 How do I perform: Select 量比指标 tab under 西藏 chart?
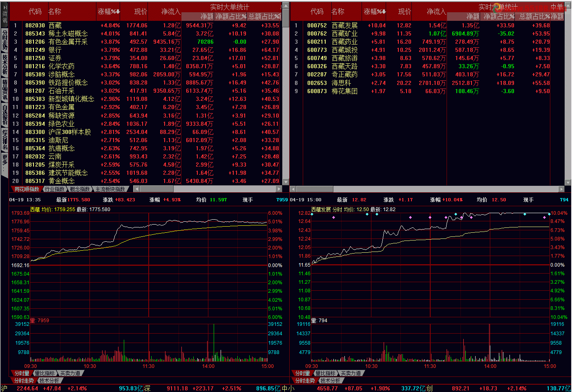click(x=45, y=373)
